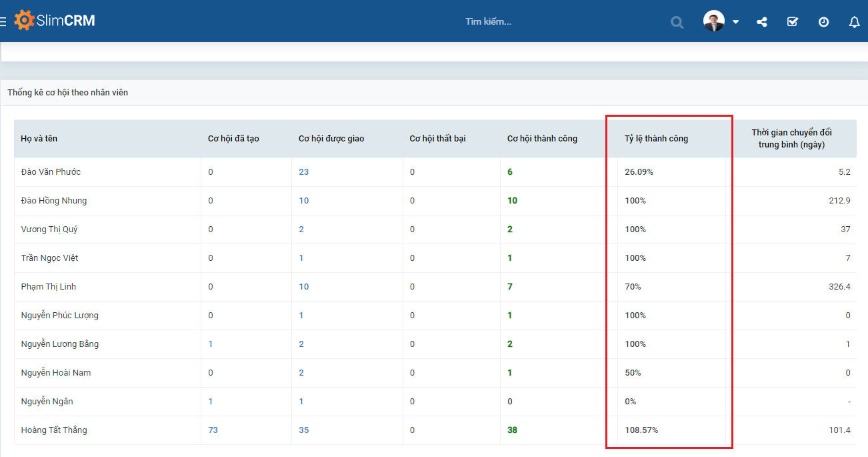Select the name "Nguyễn Phúc Lượng"
Image resolution: width=868 pixels, height=457 pixels.
pos(60,316)
